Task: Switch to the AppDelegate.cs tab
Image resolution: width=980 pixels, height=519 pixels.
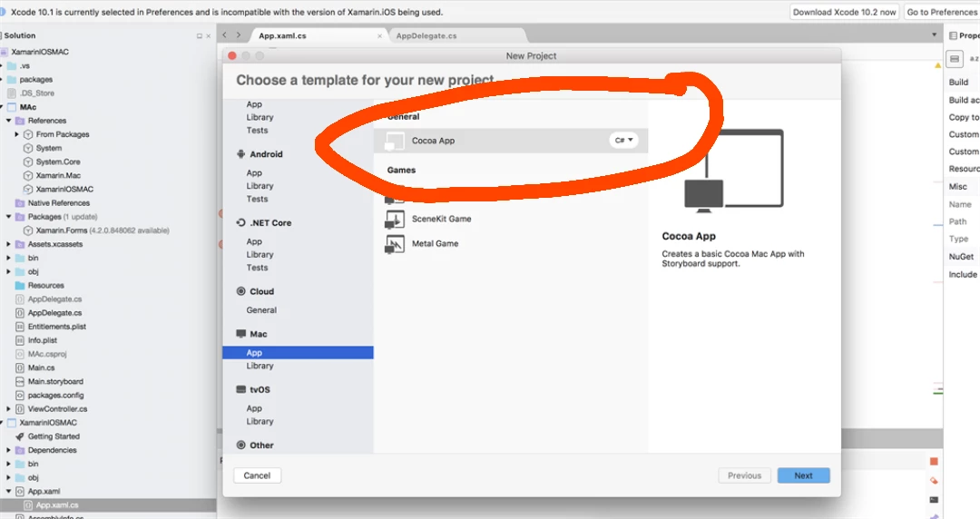Action: point(426,35)
